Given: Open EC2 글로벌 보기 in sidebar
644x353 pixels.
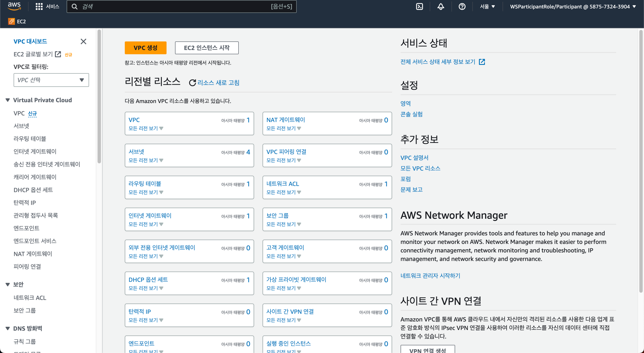Looking at the screenshot, I should click(33, 54).
